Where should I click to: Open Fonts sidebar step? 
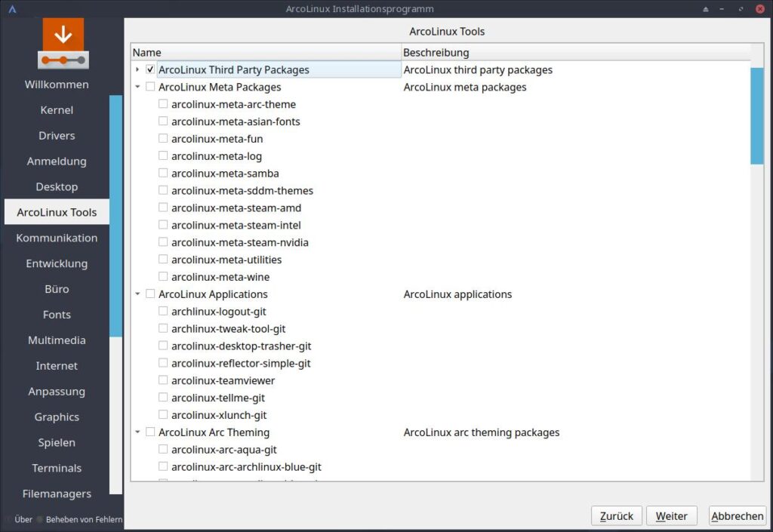57,315
